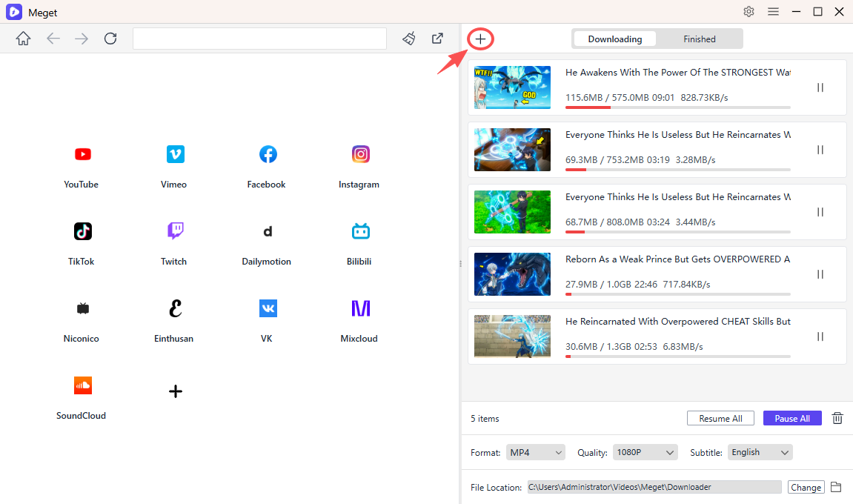This screenshot has width=853, height=504.
Task: Open the hamburger main menu
Action: (773, 11)
